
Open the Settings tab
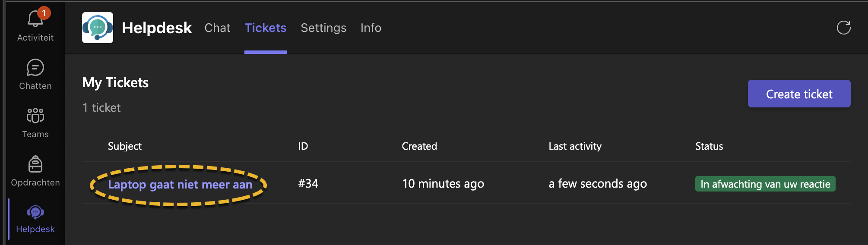tap(323, 28)
